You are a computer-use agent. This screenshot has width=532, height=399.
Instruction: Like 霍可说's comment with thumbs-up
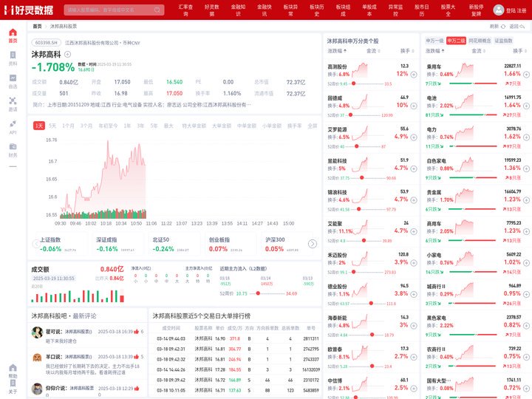[137, 332]
